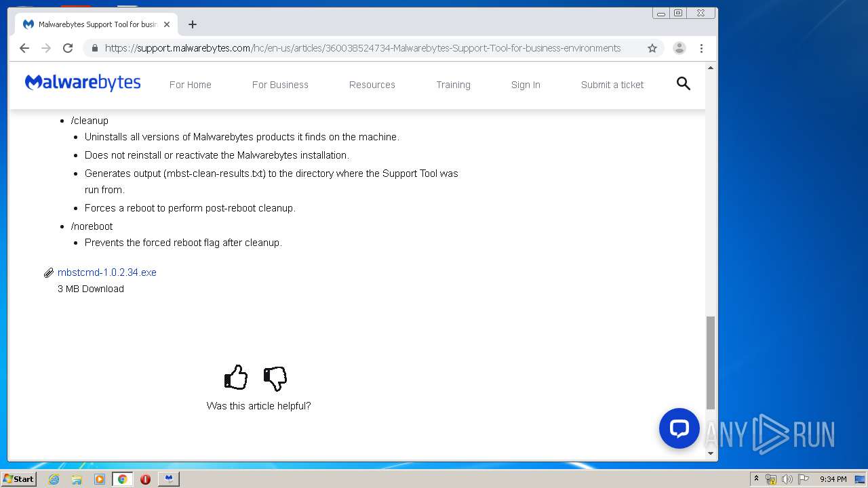Close the Malwarebytes Support Tool tab
Viewport: 868px width, 488px height.
167,24
